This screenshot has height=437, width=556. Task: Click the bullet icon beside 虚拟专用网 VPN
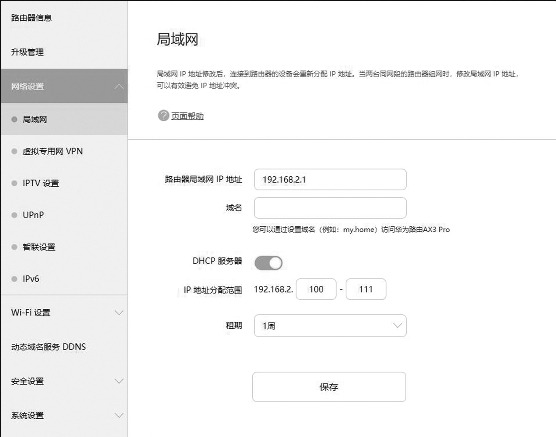click(x=14, y=151)
